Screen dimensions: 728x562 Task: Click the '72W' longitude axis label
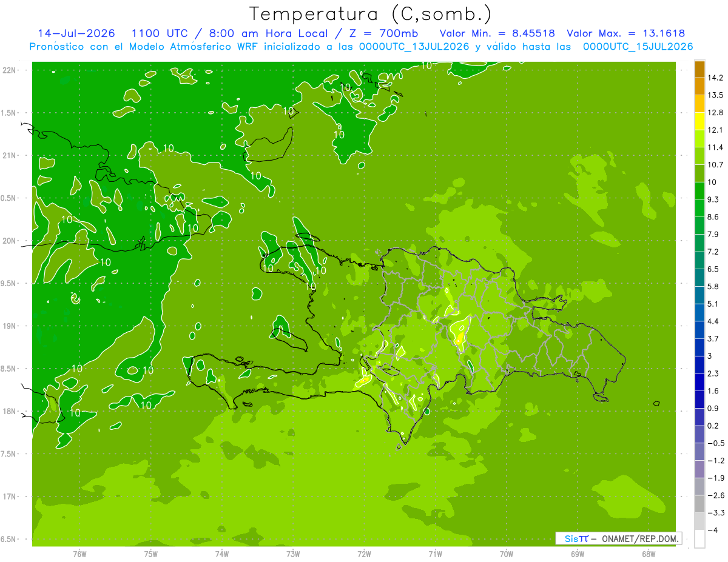364,554
